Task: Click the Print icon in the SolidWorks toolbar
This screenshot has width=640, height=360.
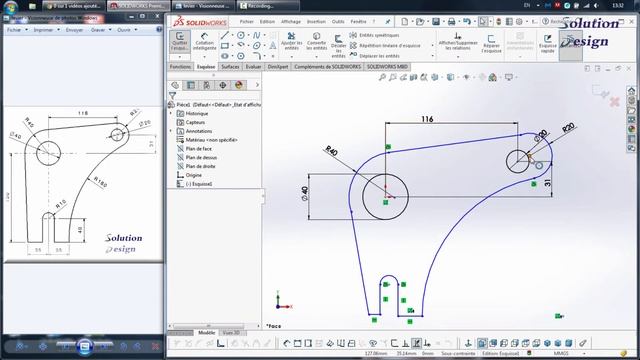Action: click(451, 21)
